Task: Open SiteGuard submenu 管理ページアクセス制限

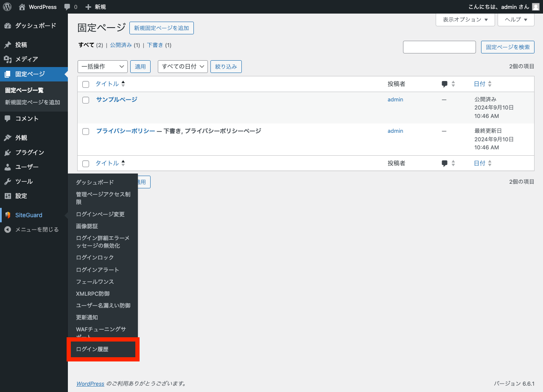Action: 103,198
